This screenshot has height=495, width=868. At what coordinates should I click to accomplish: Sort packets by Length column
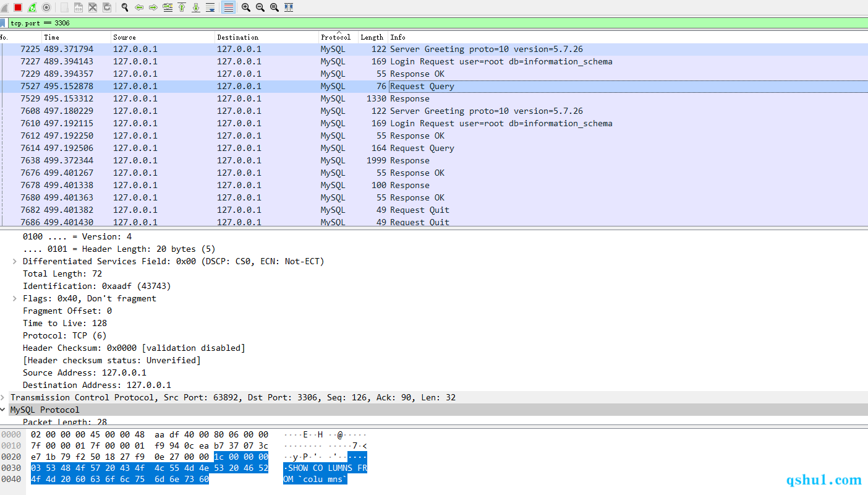pos(373,37)
